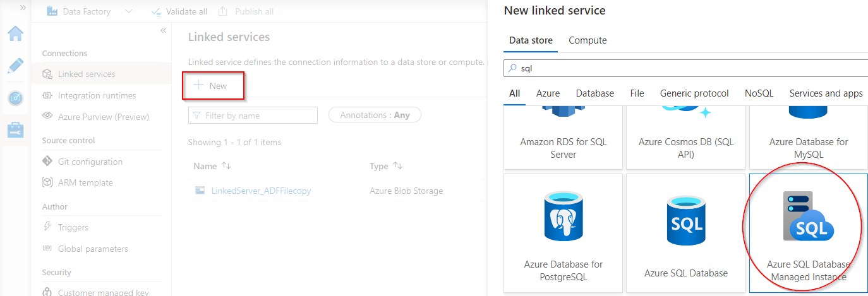
Task: Choose Amazon RDS for SQL Server tile
Action: [563, 138]
